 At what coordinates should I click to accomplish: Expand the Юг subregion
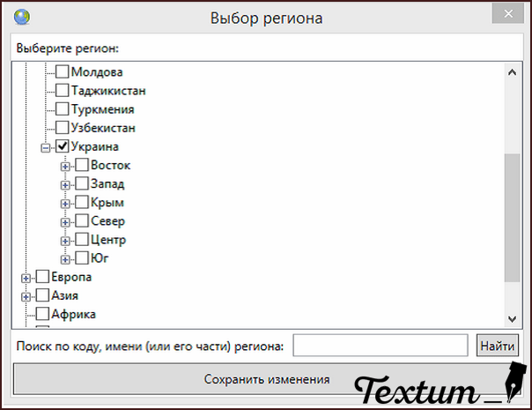point(65,259)
